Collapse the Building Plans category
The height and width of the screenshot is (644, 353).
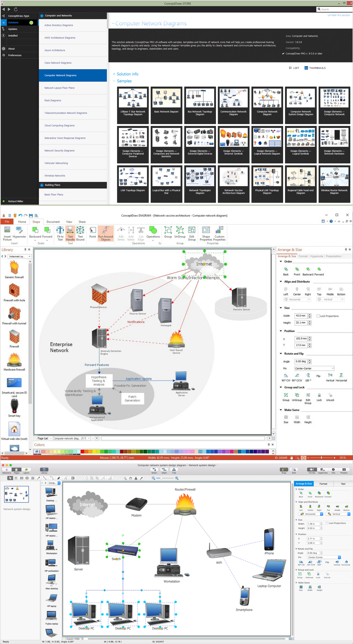[x=42, y=185]
